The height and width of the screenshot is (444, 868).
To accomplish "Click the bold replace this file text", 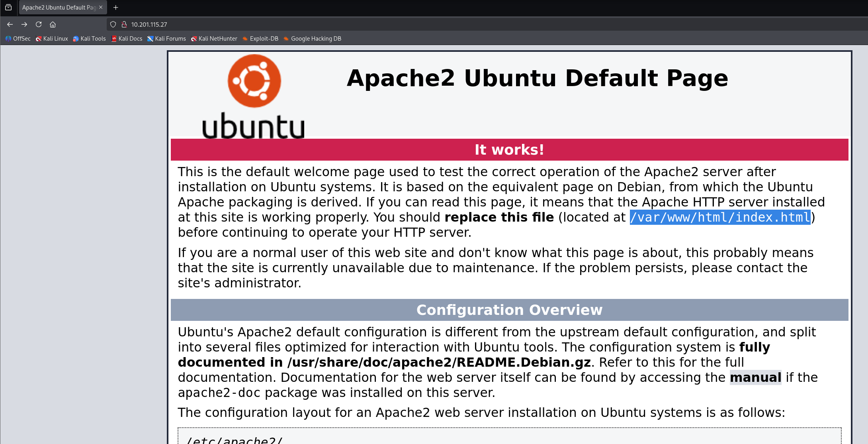I will click(x=499, y=217).
